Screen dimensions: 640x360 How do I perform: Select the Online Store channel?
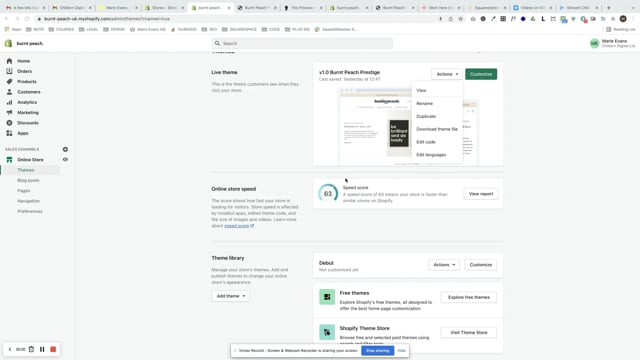pyautogui.click(x=30, y=160)
